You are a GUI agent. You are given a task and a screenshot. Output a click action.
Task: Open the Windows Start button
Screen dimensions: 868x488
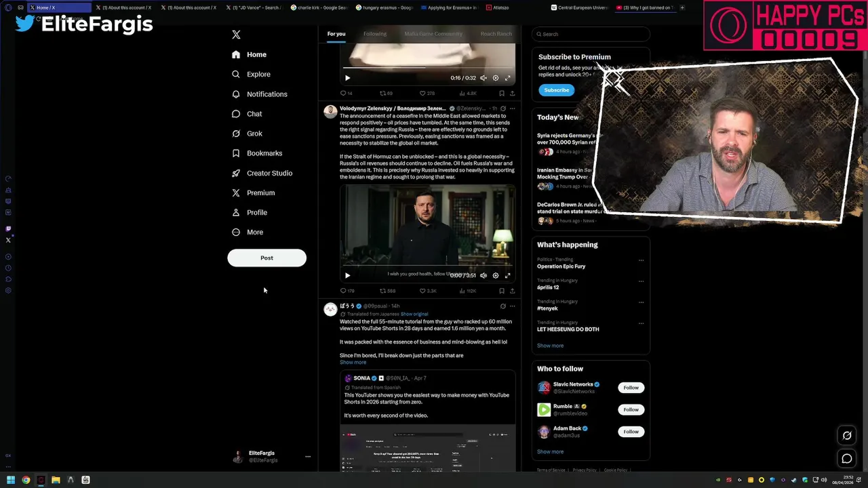coord(10,480)
